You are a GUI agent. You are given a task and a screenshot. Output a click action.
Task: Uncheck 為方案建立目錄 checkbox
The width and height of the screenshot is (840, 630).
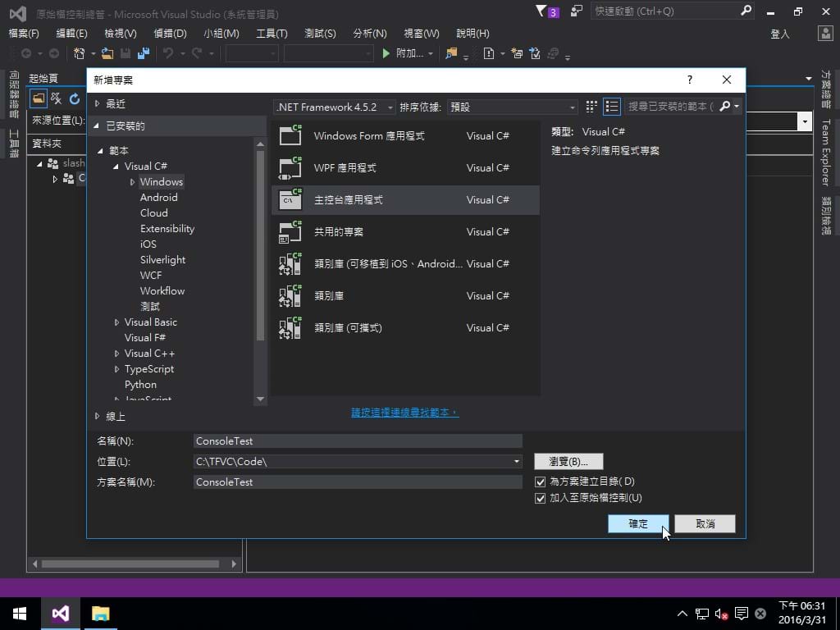tap(540, 482)
